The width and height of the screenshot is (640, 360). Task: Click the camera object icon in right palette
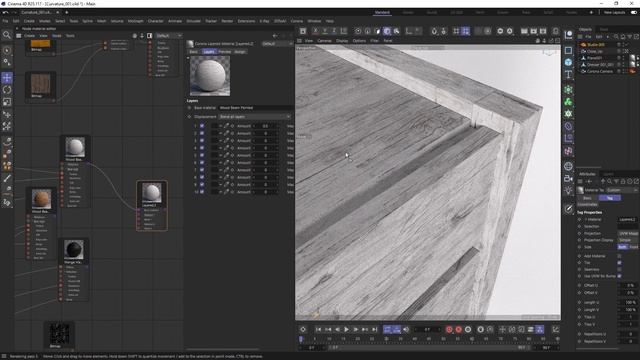click(x=568, y=178)
